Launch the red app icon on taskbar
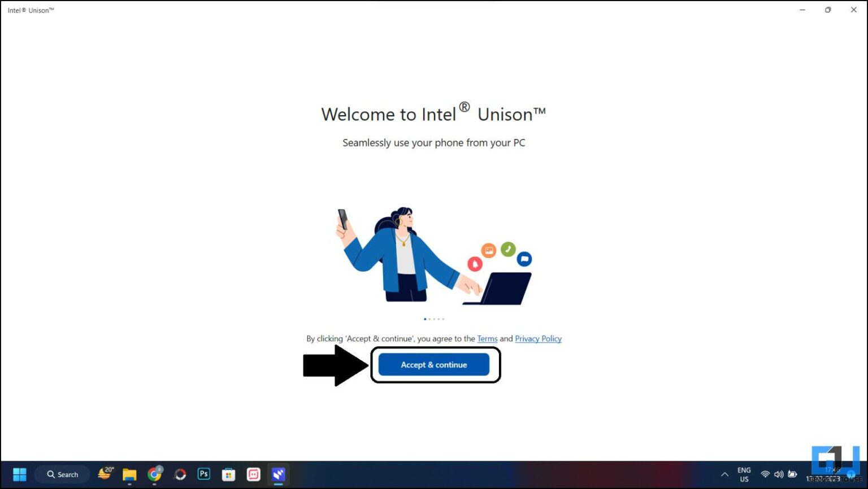Image resolution: width=868 pixels, height=489 pixels. [x=253, y=474]
